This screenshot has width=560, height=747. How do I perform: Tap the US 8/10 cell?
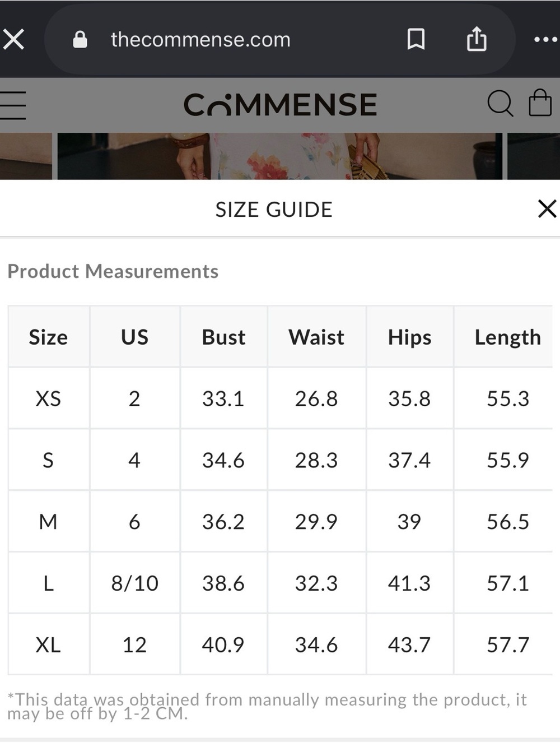point(134,583)
